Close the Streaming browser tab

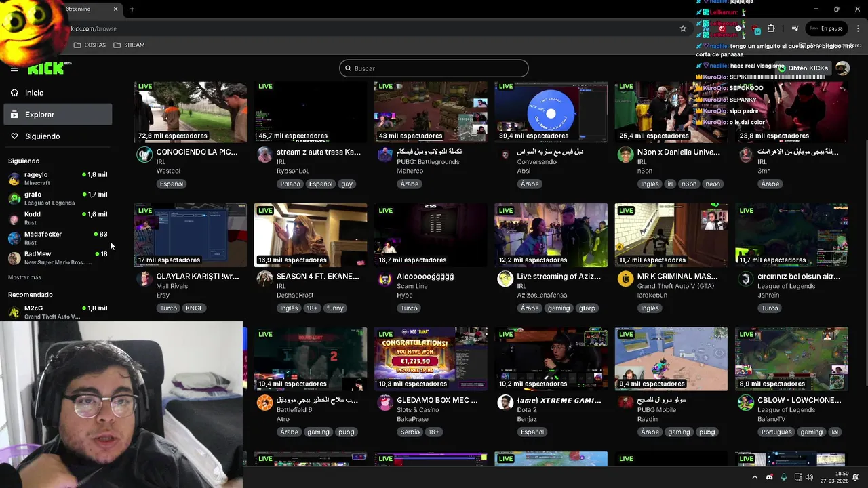pos(115,9)
